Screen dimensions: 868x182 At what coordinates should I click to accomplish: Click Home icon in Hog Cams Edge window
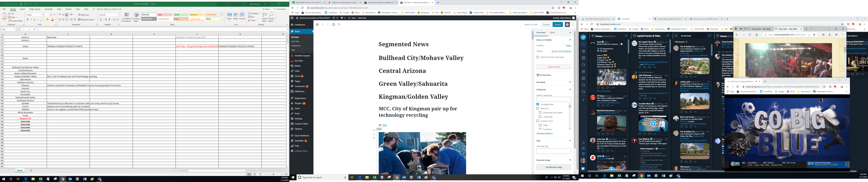pos(756,35)
